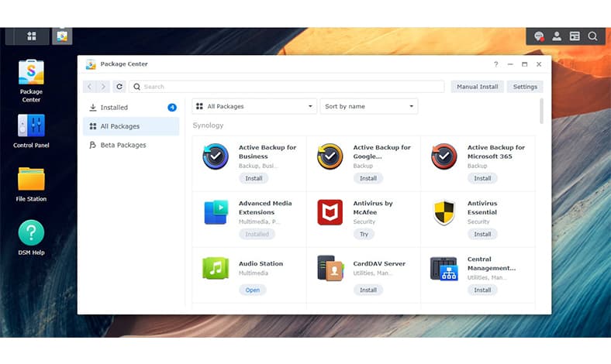The image size is (611, 364).
Task: Open the notifications chat bubble icon
Action: pyautogui.click(x=539, y=36)
